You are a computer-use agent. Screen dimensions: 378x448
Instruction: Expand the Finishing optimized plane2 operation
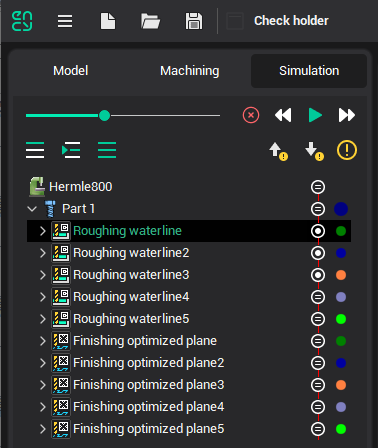(x=43, y=363)
